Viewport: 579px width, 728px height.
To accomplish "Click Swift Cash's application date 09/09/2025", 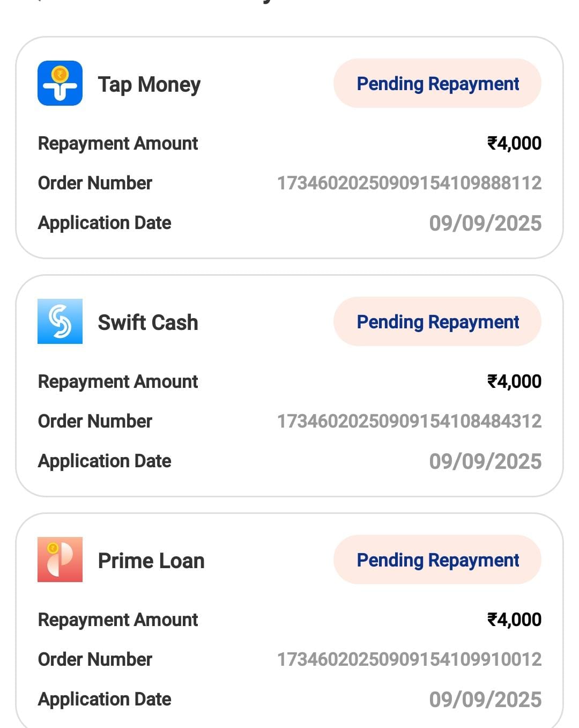I will coord(485,461).
